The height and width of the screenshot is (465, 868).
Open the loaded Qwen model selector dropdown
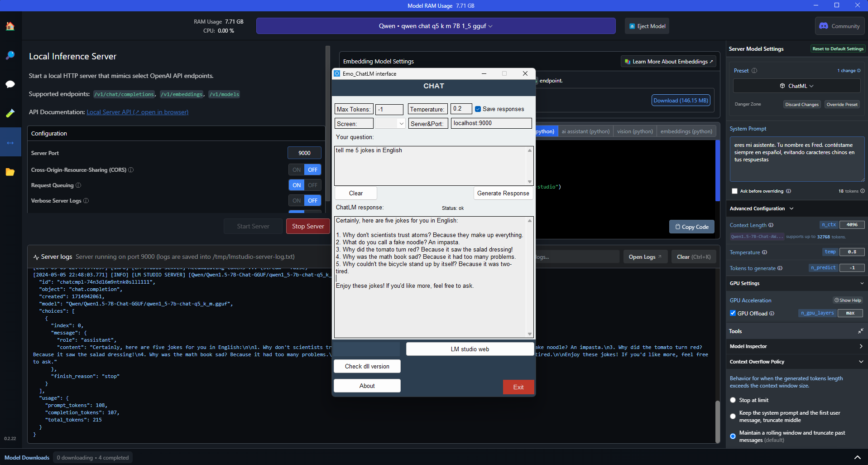pos(436,26)
